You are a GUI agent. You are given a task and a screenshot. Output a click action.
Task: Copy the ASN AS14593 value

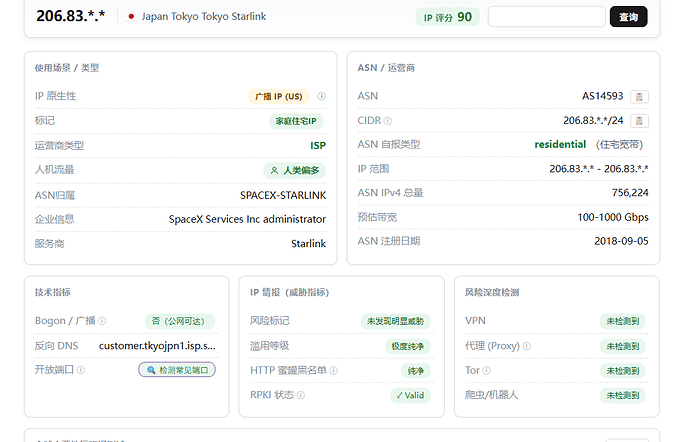[639, 96]
